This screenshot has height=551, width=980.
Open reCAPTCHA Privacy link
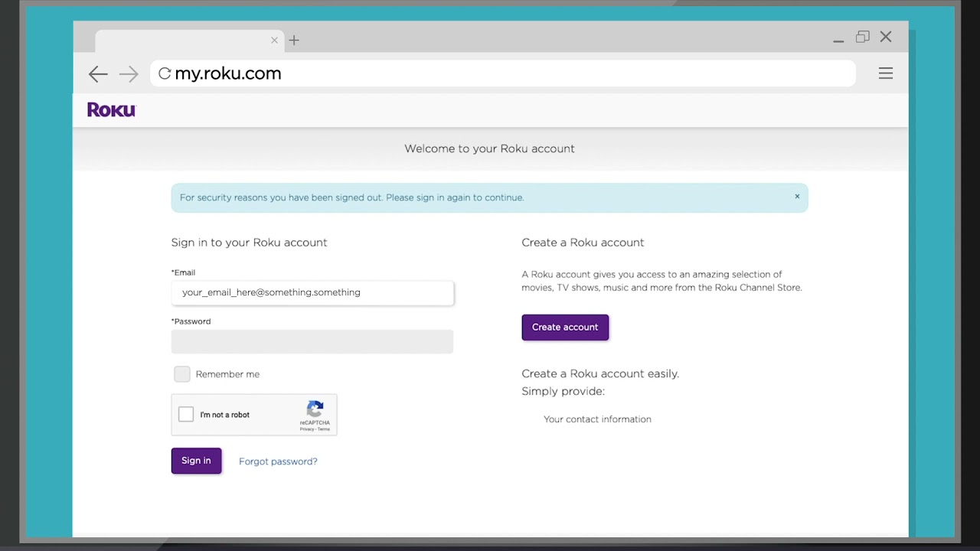(x=306, y=429)
